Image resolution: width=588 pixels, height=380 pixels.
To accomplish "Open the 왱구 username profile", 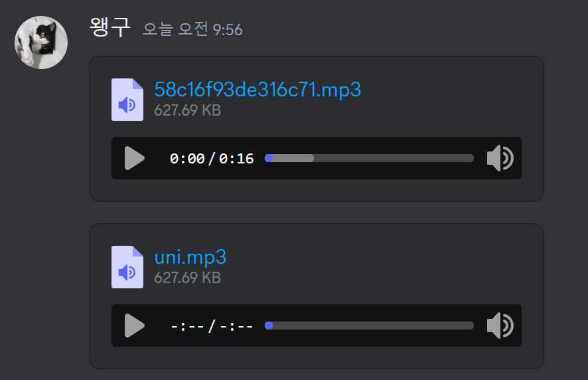I will (110, 27).
